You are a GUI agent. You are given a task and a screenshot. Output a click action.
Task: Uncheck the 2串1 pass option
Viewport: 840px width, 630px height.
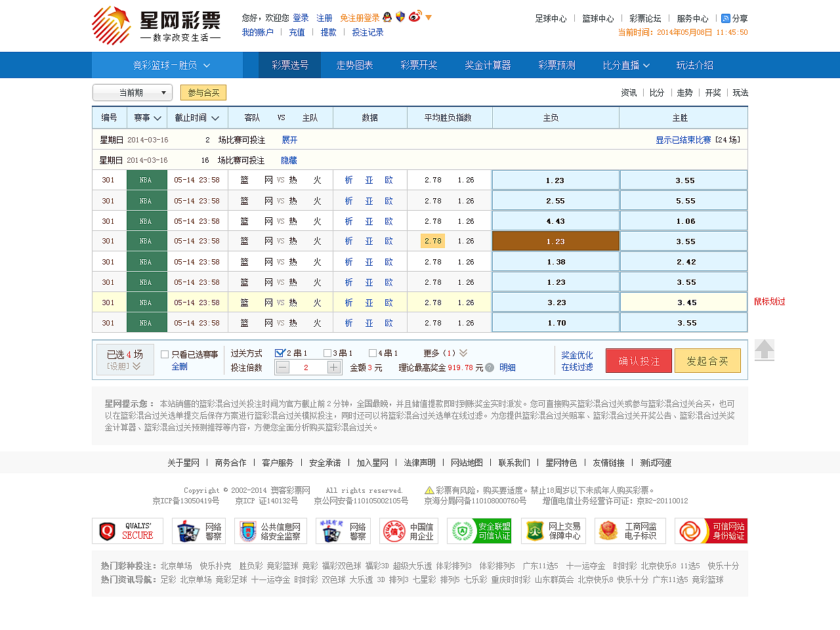(x=280, y=352)
